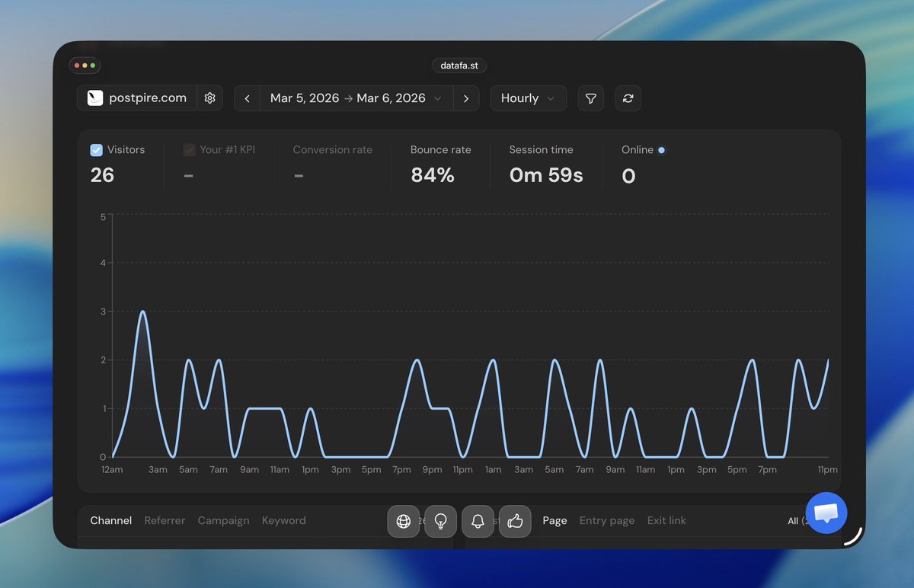
Task: Go to previous date range arrow
Action: (x=247, y=98)
